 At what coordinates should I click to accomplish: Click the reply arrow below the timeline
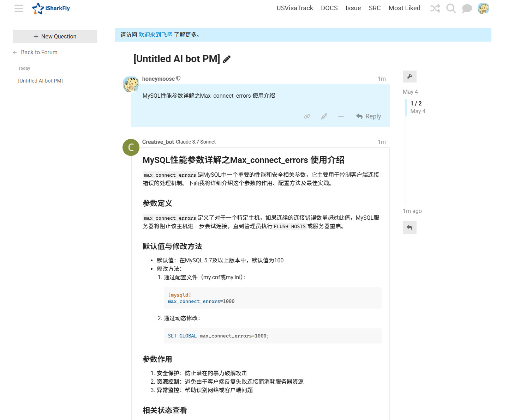(410, 227)
